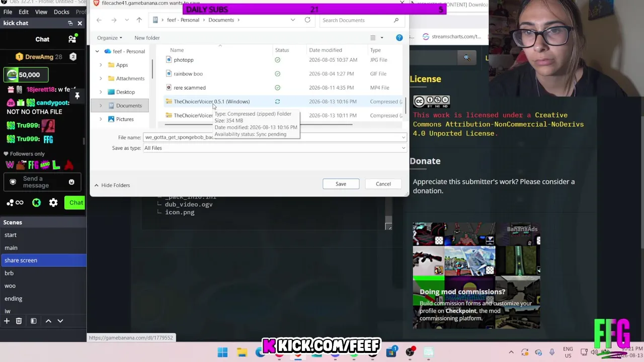Switch to the main scene
The height and width of the screenshot is (362, 644).
click(x=11, y=248)
